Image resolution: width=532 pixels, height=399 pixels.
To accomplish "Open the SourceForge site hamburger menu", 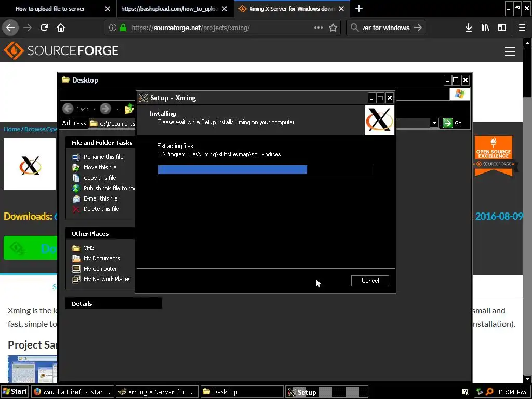I will (x=510, y=51).
